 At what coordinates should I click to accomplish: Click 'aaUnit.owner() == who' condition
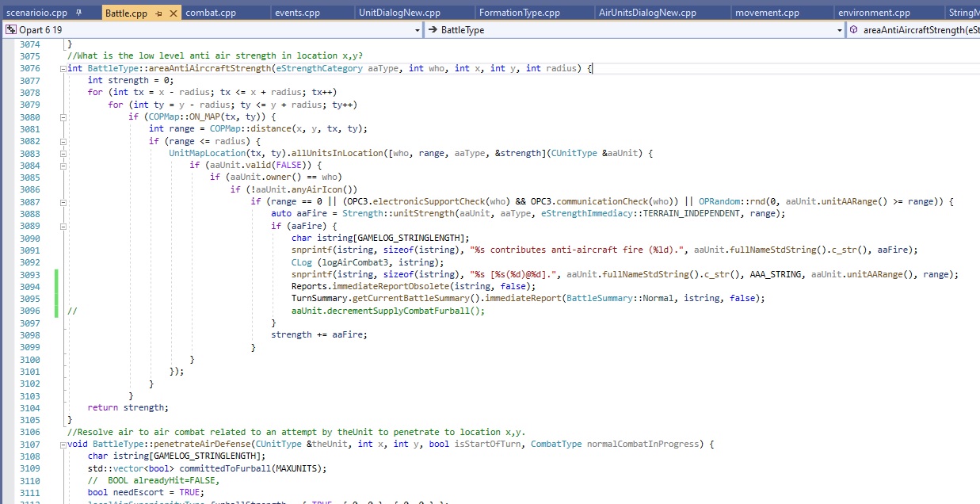tap(283, 177)
